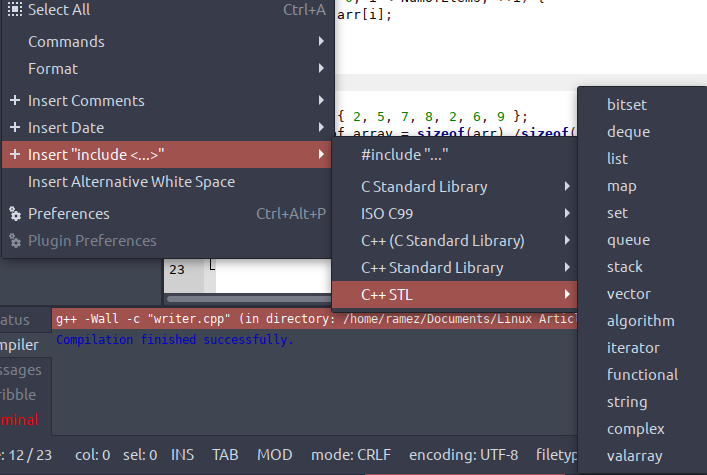The image size is (707, 475).
Task: Click the plus icon beside Insert Date
Action: click(x=15, y=128)
